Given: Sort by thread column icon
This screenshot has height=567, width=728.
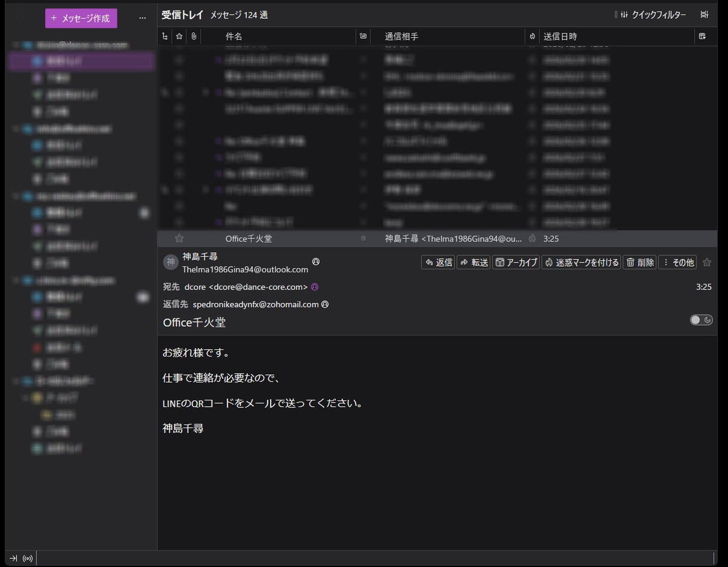Looking at the screenshot, I should point(165,36).
